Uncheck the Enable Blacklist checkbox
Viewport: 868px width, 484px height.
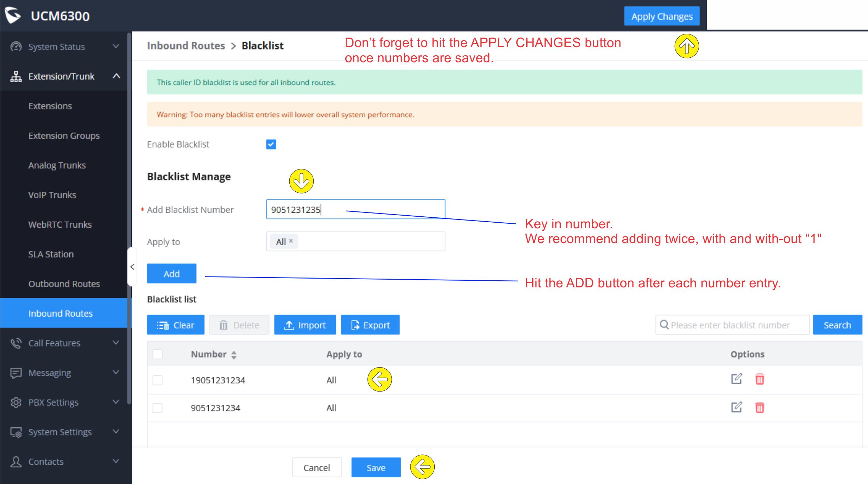click(271, 144)
